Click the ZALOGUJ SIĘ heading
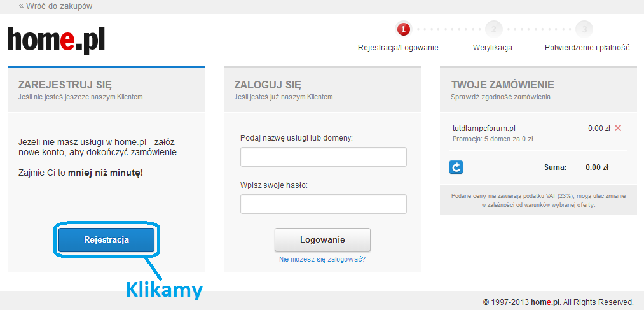Viewport: 644px width, 310px height. pos(268,85)
